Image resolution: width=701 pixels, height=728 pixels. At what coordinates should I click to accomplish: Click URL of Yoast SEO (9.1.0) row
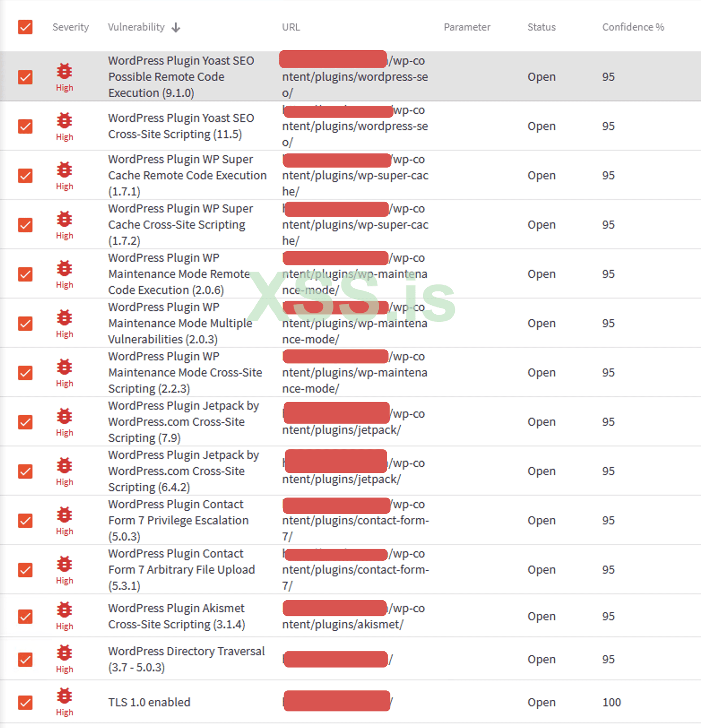click(355, 77)
